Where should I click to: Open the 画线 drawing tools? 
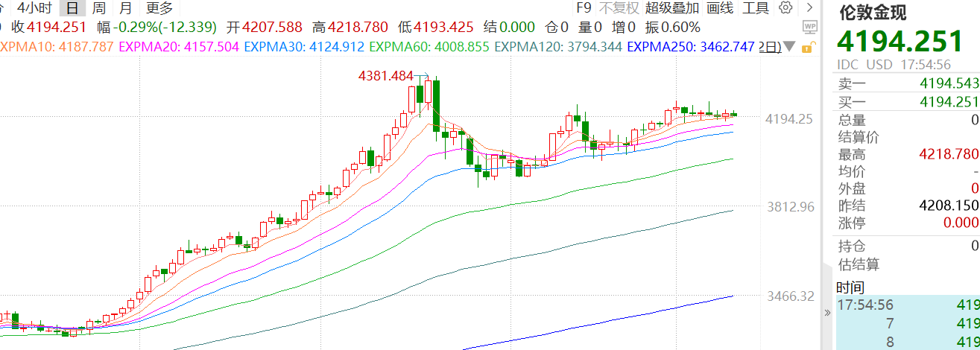(x=720, y=8)
